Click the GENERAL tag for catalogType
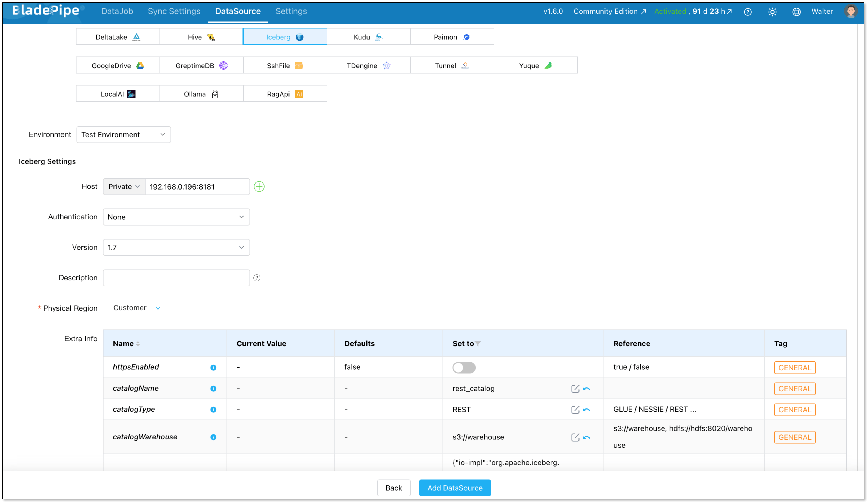The height and width of the screenshot is (503, 868). pos(795,409)
